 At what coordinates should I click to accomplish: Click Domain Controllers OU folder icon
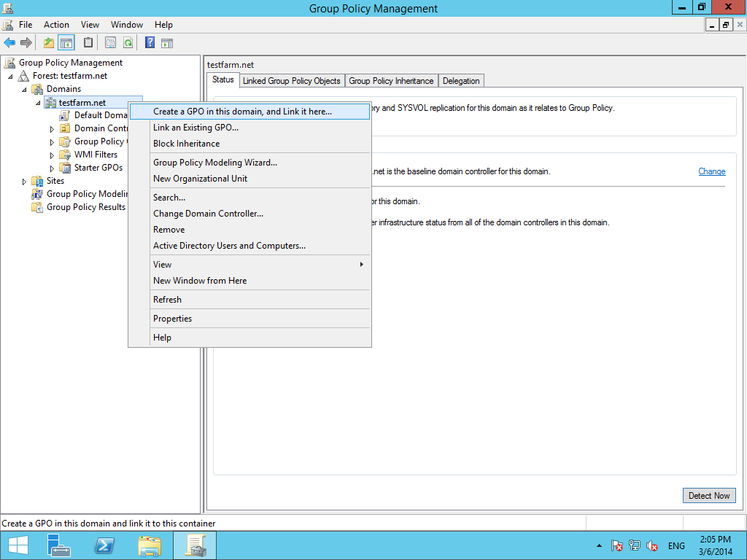[x=65, y=128]
